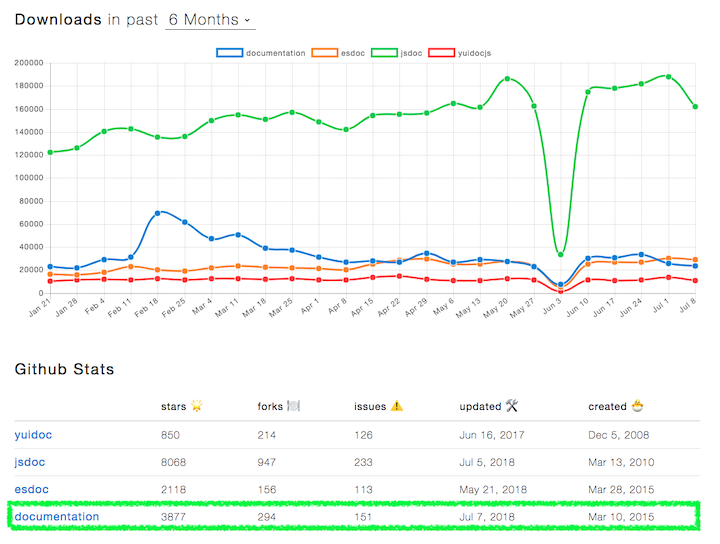This screenshot has width=720, height=544.
Task: Click the 294 forks value for documentation
Action: [267, 517]
